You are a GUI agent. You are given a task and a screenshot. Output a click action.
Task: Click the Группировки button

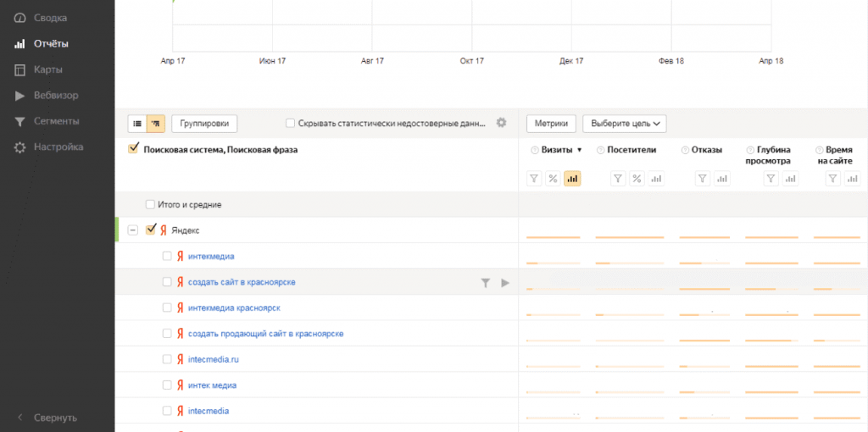click(204, 124)
